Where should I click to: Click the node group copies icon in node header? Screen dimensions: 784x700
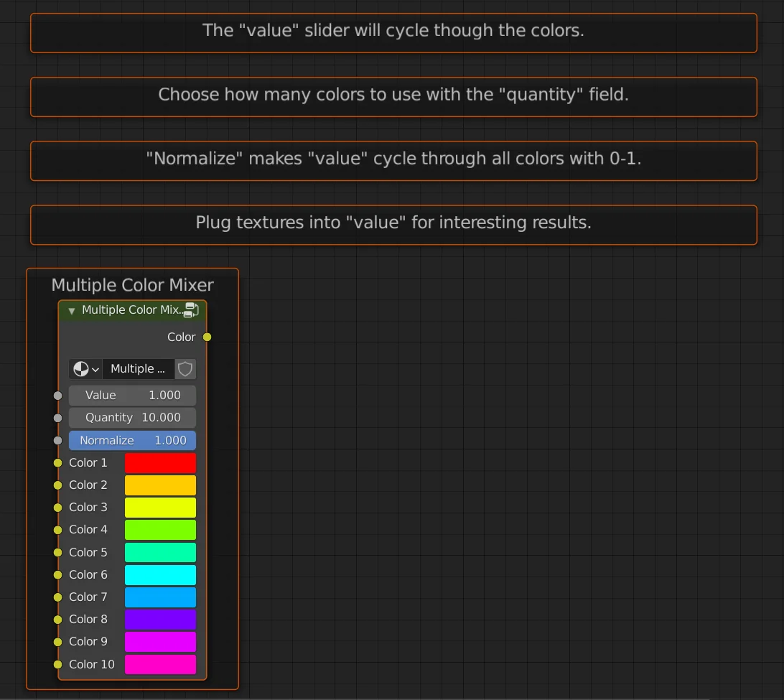[x=192, y=309]
